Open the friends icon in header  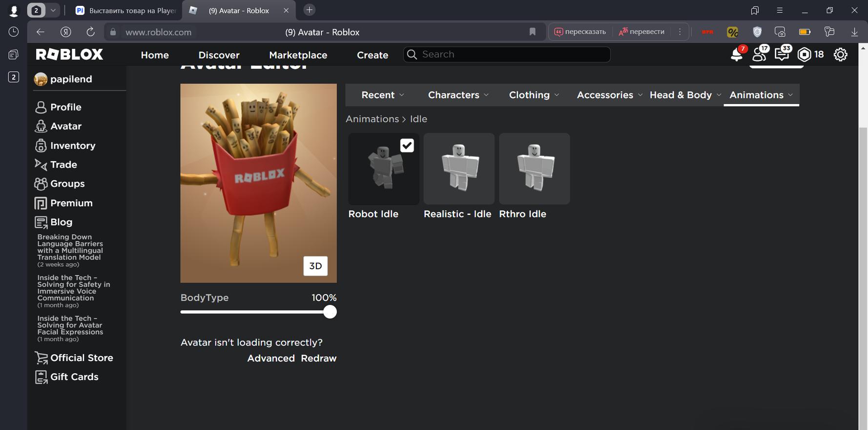click(759, 55)
